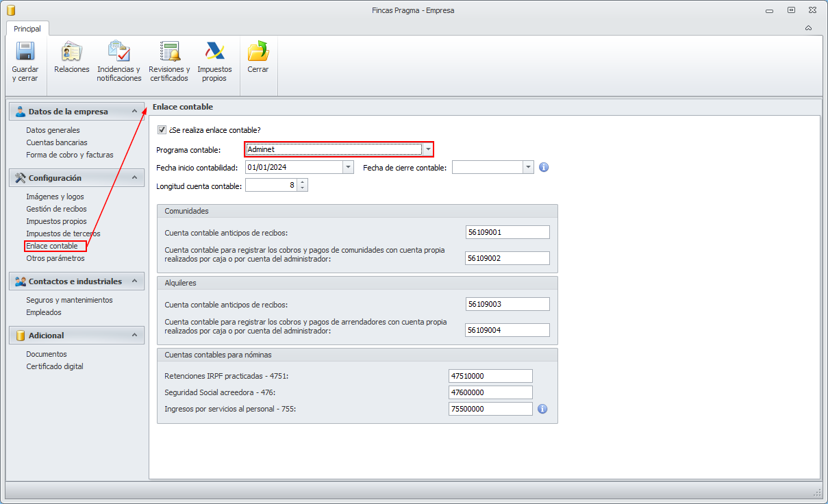828x504 pixels.
Task: Click the Cerrar folder icon
Action: (258, 52)
